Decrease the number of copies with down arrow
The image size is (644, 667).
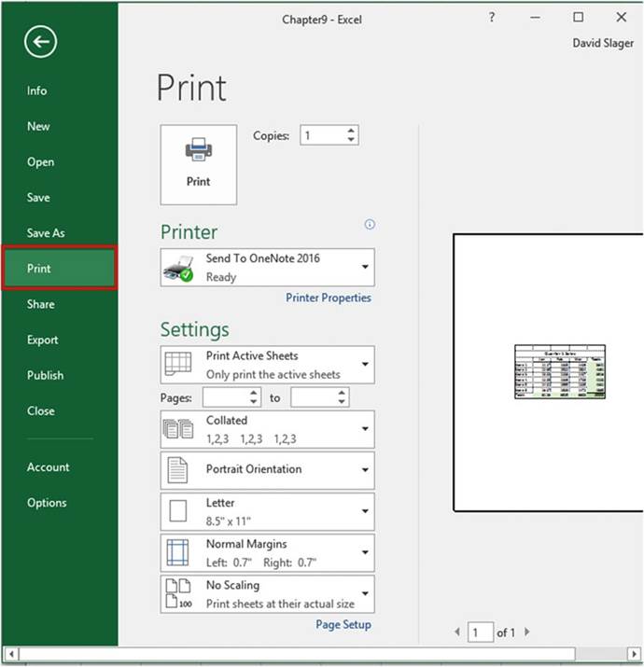click(351, 141)
